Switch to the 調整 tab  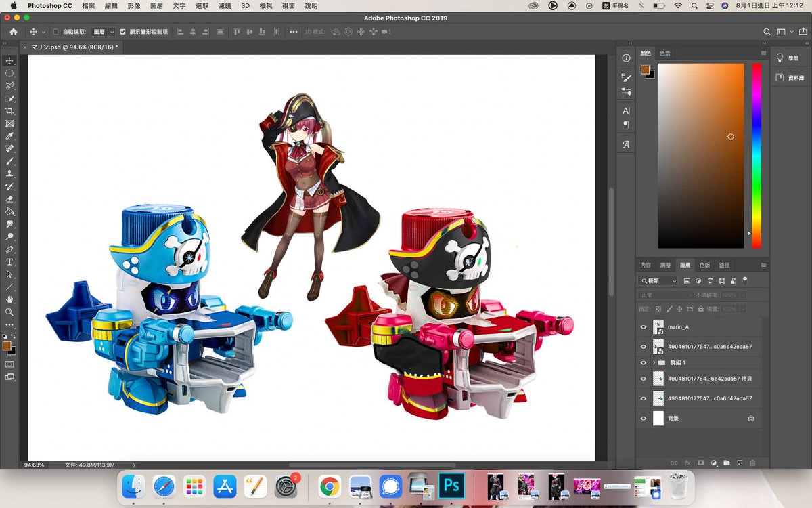[x=665, y=265]
